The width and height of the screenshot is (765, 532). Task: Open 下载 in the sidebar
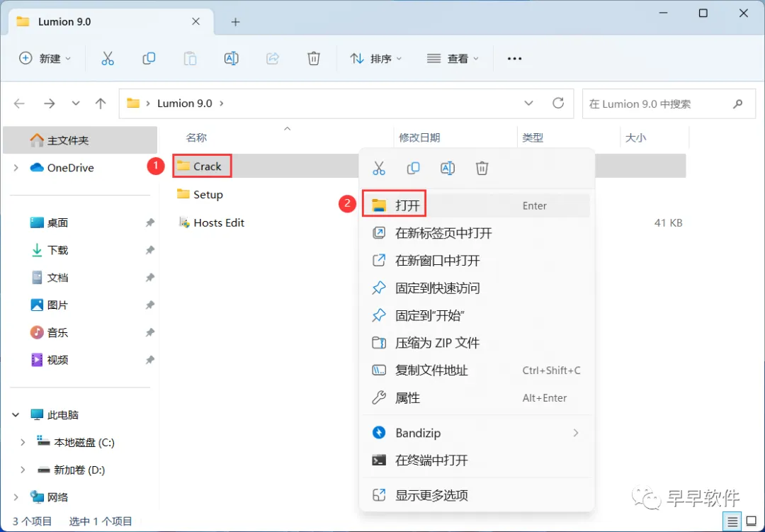pyautogui.click(x=80, y=250)
